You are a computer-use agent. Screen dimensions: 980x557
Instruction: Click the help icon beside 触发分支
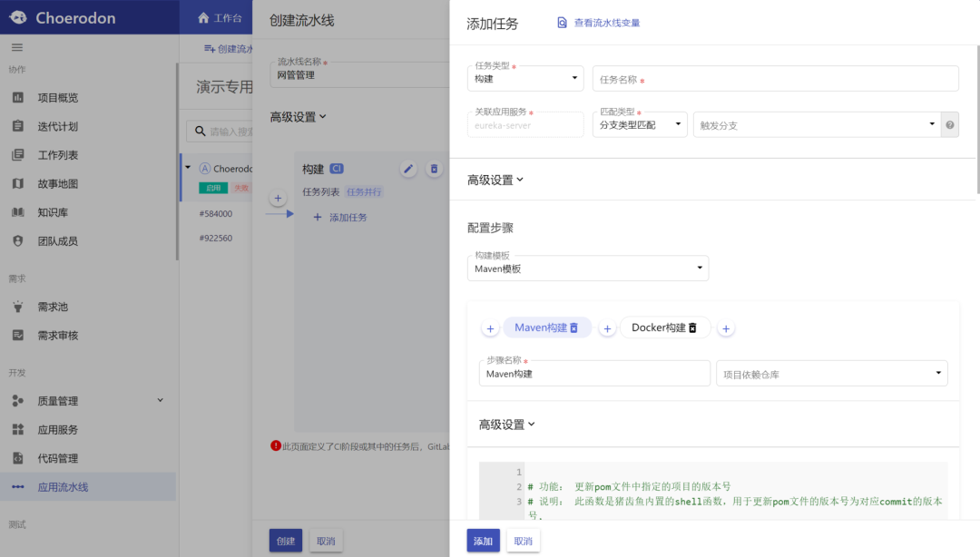coord(950,125)
